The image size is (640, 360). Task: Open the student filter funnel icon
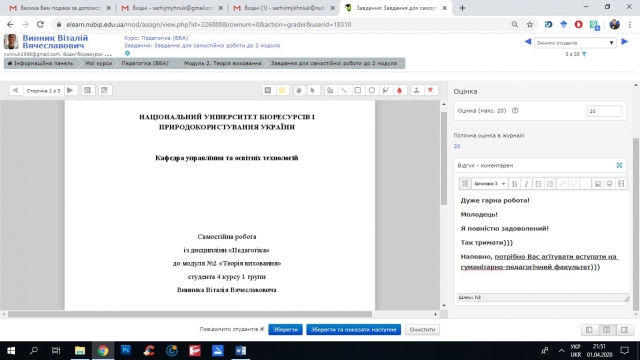584,54
